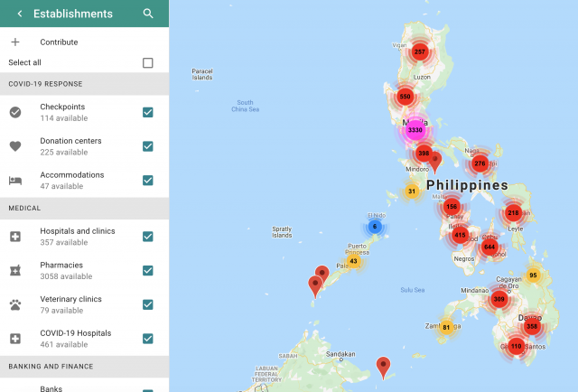The width and height of the screenshot is (578, 392).
Task: Open the blue cluster marker labeled 6
Action: click(375, 227)
